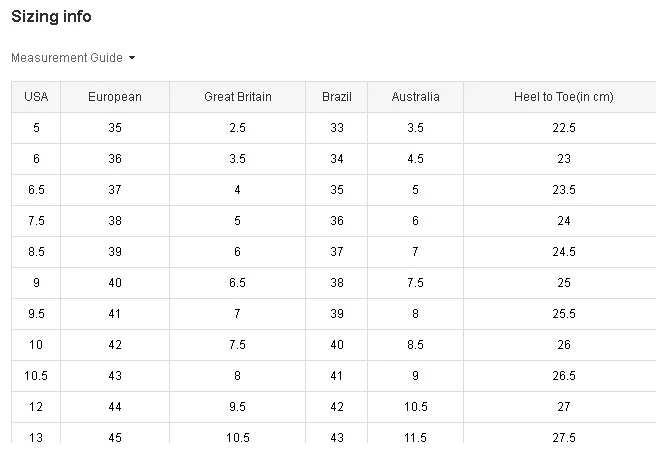Select USA size 5 cell
656x455 pixels.
[x=36, y=128]
